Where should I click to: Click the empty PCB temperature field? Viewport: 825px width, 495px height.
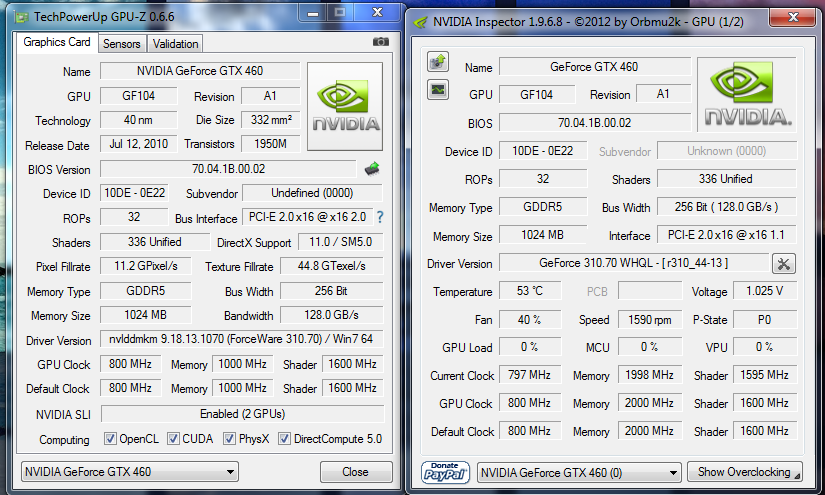[x=650, y=291]
